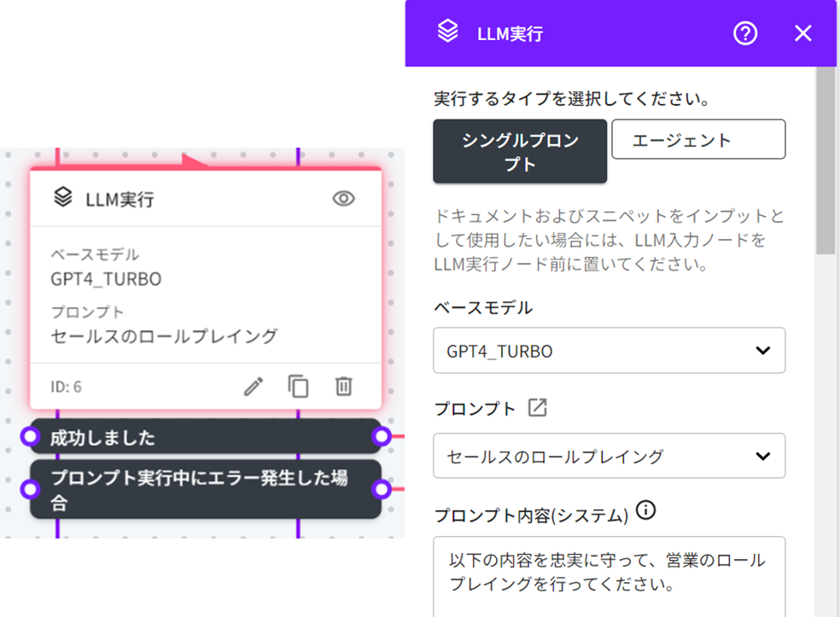
Task: Open help via question mark icon in header
Action: [x=745, y=33]
